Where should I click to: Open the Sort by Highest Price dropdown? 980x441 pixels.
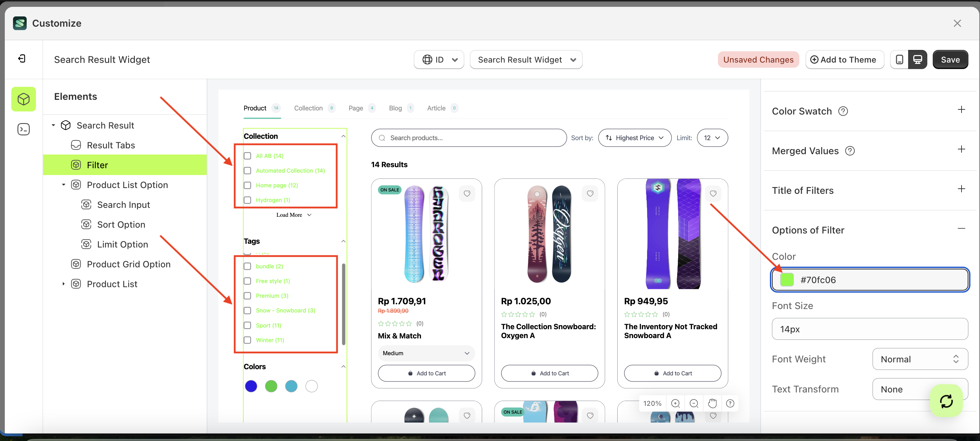[x=634, y=138]
